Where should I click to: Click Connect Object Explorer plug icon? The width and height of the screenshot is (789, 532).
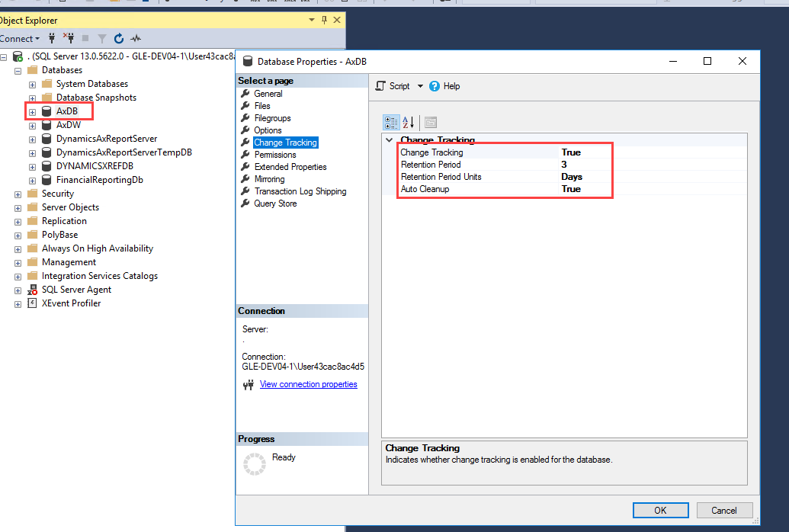51,38
